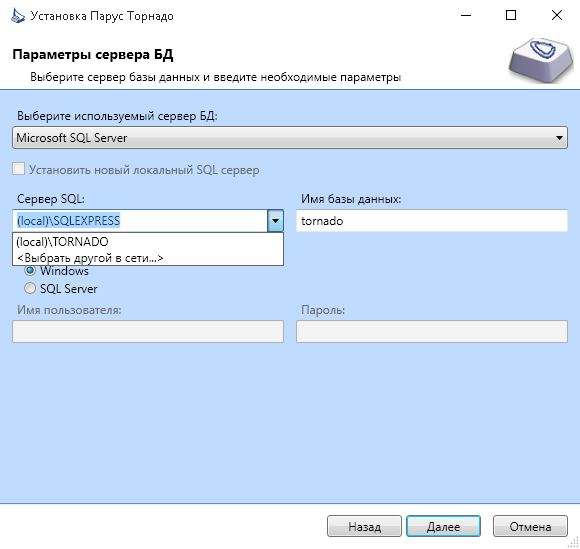Screen dimensions: 580x549
Task: Open the Microsoft SQL Server database type dropdown
Action: pyautogui.click(x=290, y=138)
